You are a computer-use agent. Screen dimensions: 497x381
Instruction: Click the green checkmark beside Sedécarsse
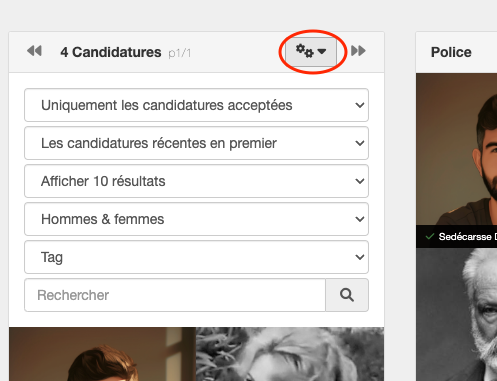tap(430, 236)
